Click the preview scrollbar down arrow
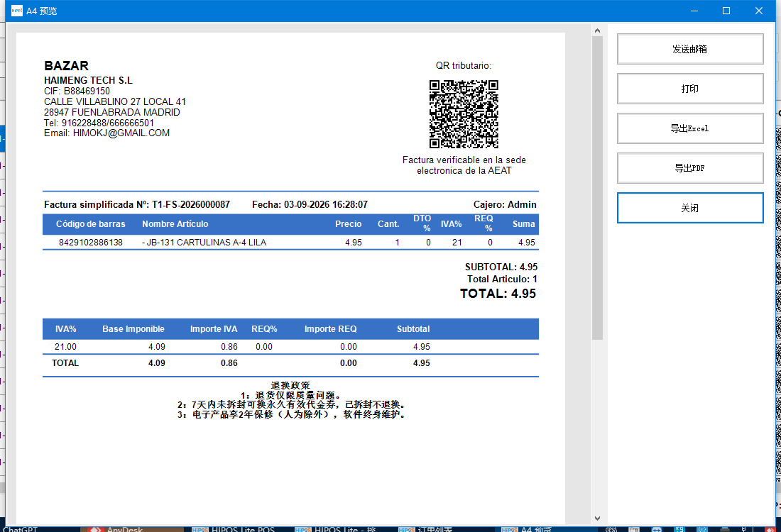 pos(597,518)
